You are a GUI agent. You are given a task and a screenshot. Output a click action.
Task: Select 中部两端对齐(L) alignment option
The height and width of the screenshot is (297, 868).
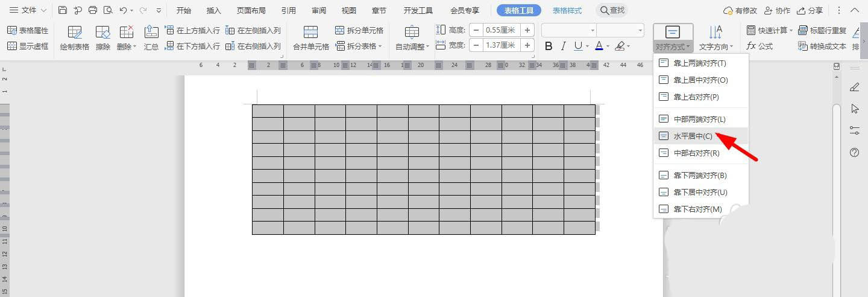(700, 119)
